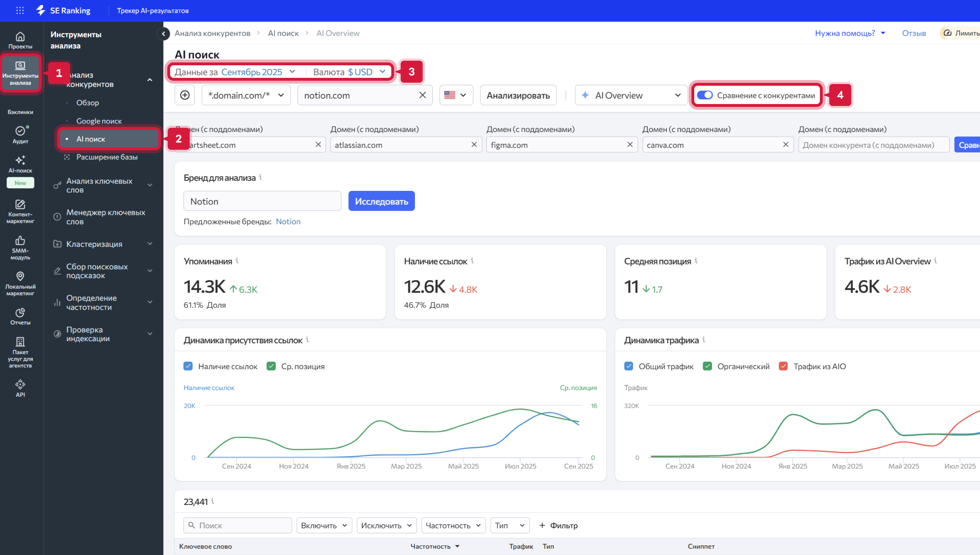Click the Исследовать button

pos(381,201)
